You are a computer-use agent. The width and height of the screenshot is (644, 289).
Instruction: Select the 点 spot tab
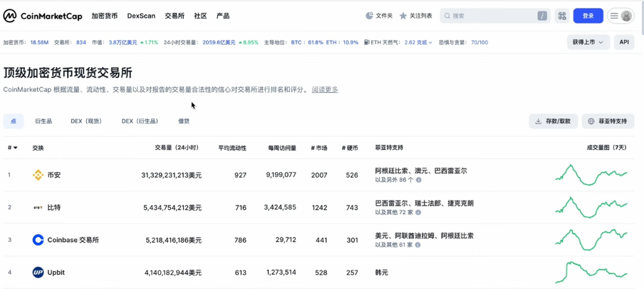(x=14, y=121)
